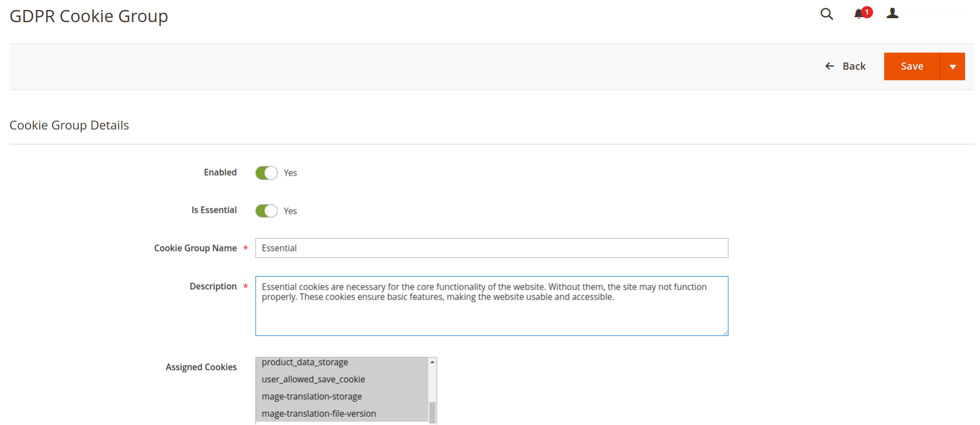The image size is (980, 425).
Task: Select product_data_storage in Assigned Cookies
Action: click(x=305, y=362)
